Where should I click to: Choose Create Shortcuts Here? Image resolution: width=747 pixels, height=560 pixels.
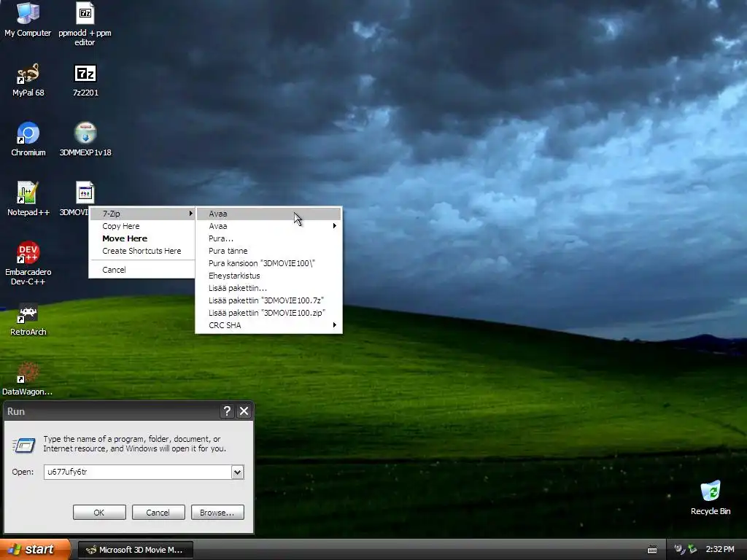point(142,251)
